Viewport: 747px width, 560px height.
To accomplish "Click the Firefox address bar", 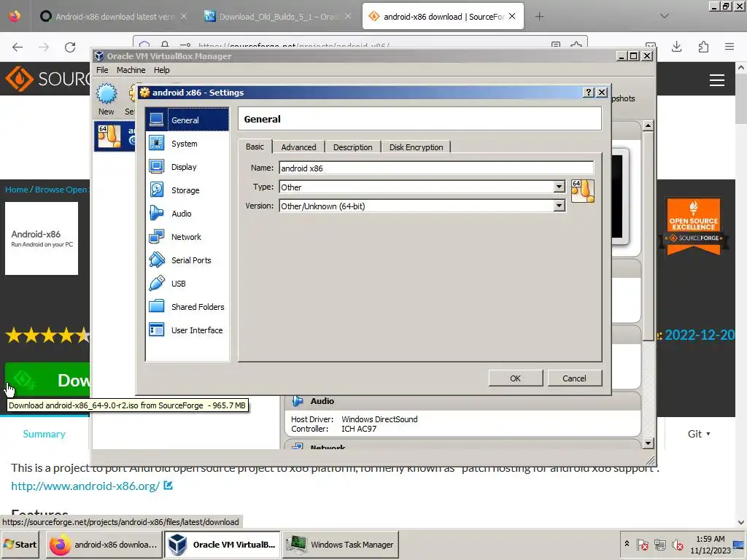I will tap(360, 46).
